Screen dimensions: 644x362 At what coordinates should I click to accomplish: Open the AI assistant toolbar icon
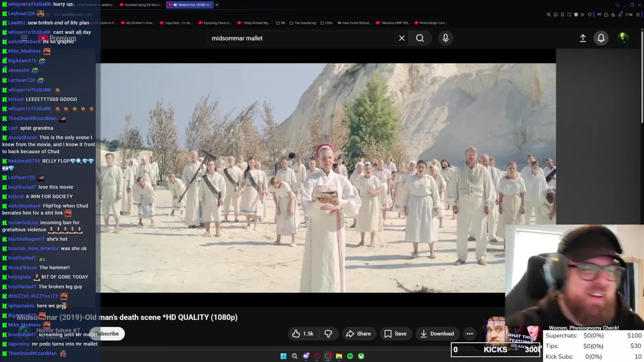click(x=629, y=15)
